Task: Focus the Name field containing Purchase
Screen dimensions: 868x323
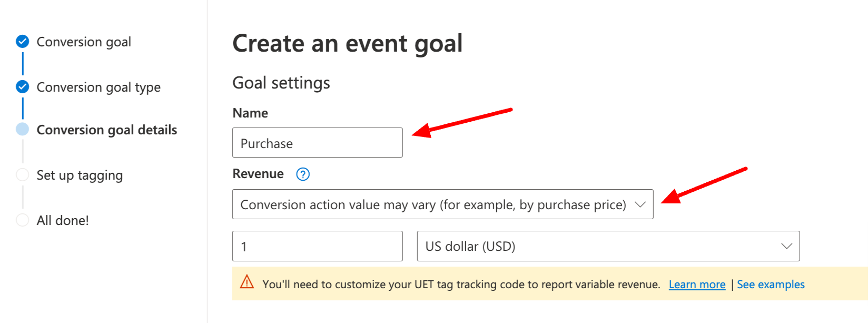Action: click(x=317, y=143)
